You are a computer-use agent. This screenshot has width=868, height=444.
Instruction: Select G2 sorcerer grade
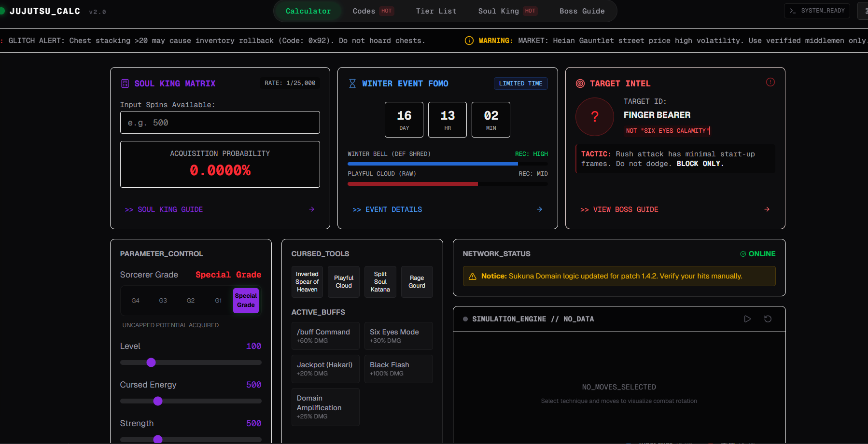191,301
